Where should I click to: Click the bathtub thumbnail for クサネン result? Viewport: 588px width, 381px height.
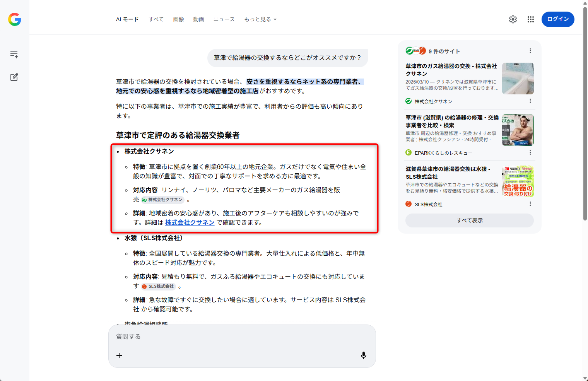(518, 79)
